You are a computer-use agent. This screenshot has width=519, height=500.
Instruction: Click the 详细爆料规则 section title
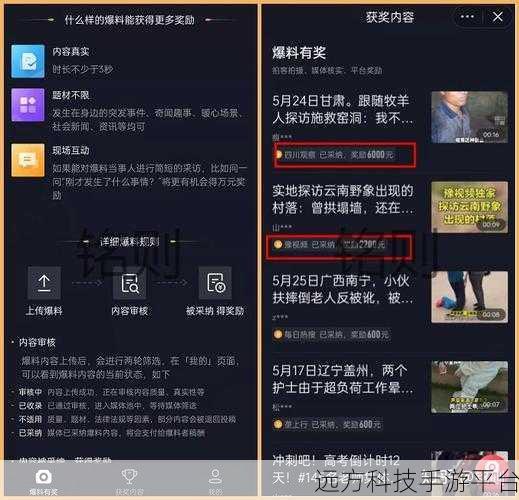tap(130, 242)
